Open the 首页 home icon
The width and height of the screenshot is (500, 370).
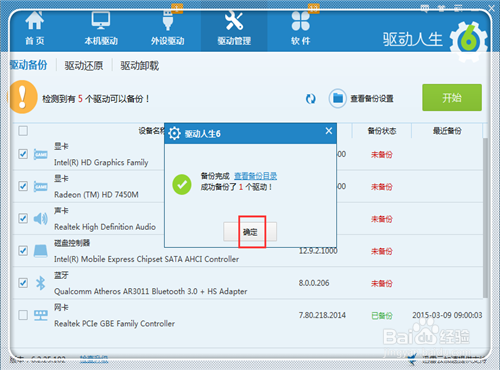[35, 21]
